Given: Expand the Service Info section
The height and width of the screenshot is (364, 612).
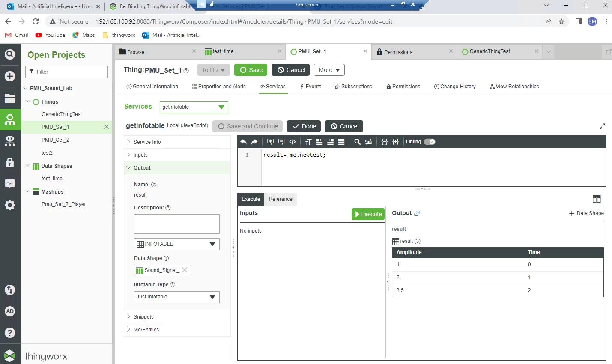Looking at the screenshot, I should 177,142.
